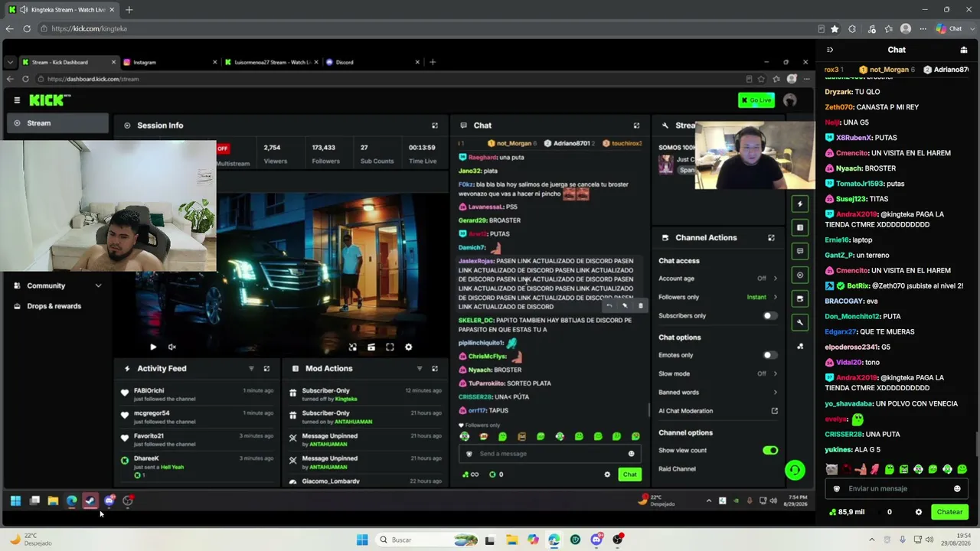Open the Banned words list
This screenshot has width=980, height=551.
(x=718, y=393)
